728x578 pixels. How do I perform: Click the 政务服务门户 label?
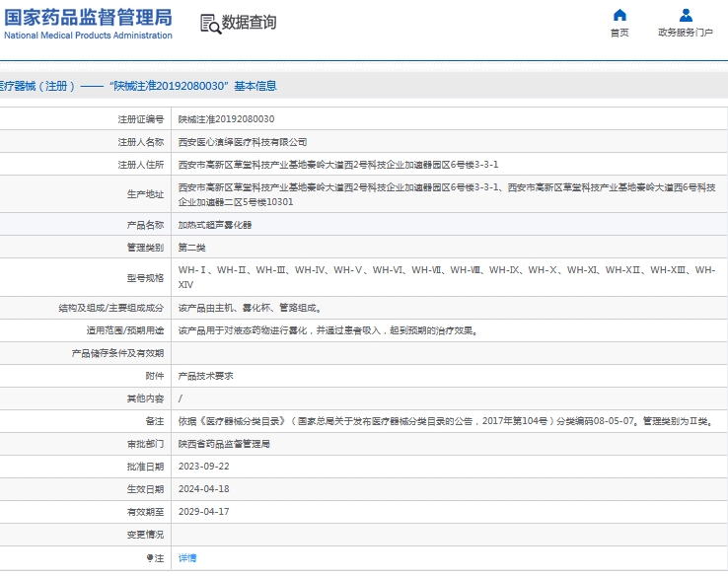pyautogui.click(x=686, y=33)
